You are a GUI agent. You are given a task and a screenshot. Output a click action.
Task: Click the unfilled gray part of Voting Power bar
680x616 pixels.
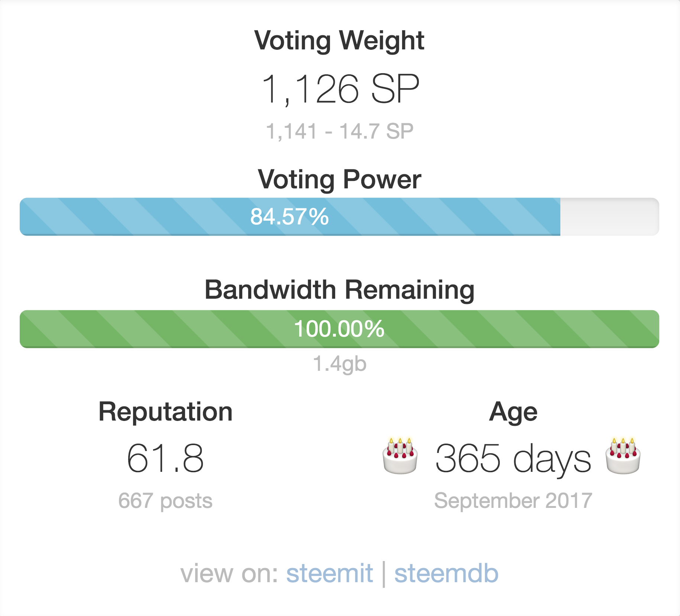click(x=609, y=217)
